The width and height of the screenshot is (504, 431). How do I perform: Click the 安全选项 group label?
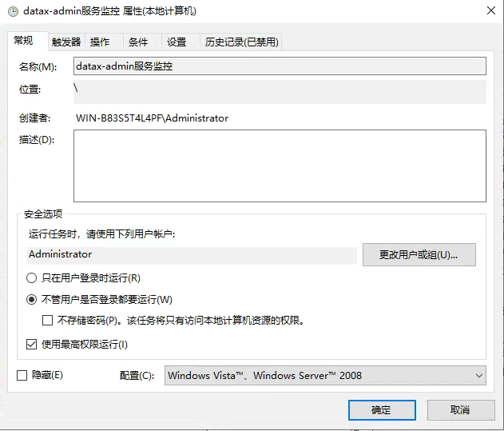point(43,214)
